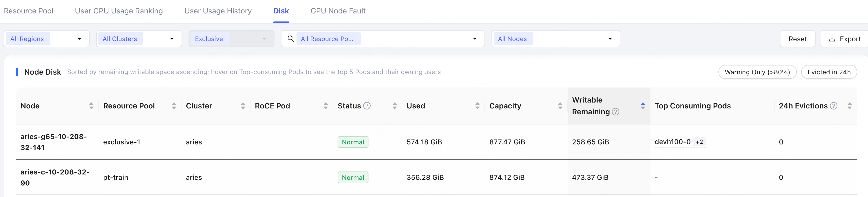Select the Disk tab
This screenshot has height=197, width=868.
tap(281, 11)
